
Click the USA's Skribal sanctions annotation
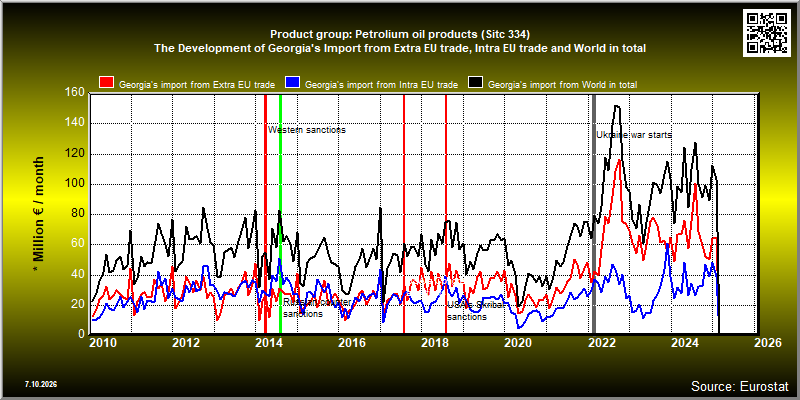[x=476, y=311]
